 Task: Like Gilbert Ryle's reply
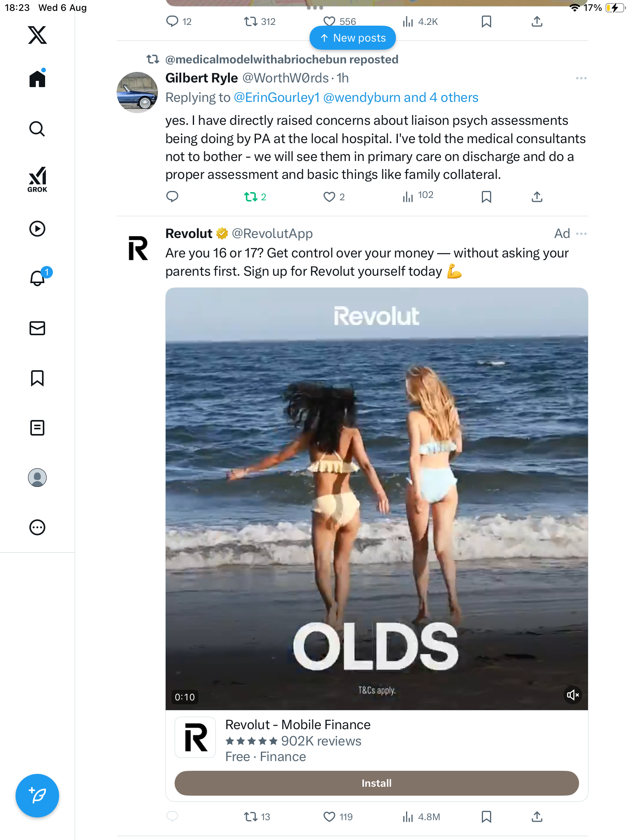click(x=329, y=197)
